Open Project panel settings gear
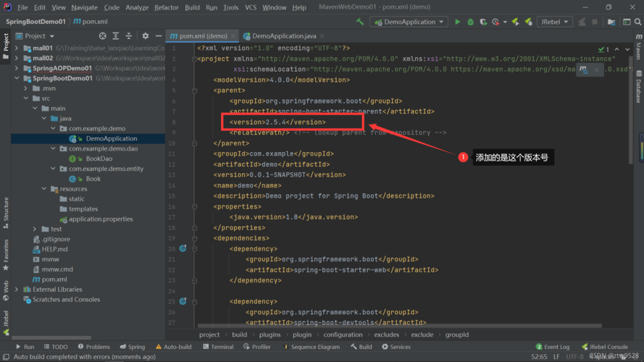The image size is (644, 362). [146, 36]
